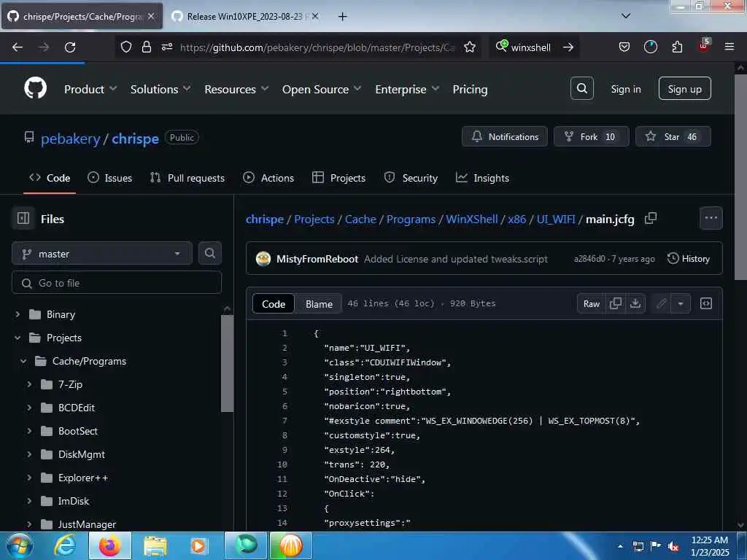Open the Security repository tab

click(411, 178)
